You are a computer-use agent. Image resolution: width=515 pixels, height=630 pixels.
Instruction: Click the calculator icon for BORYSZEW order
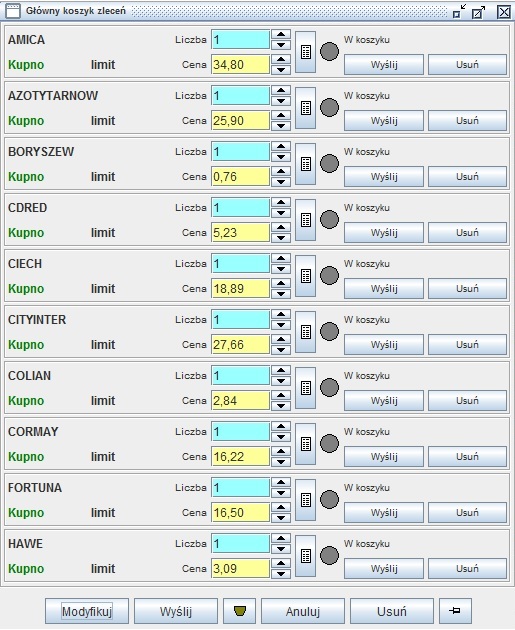point(305,164)
